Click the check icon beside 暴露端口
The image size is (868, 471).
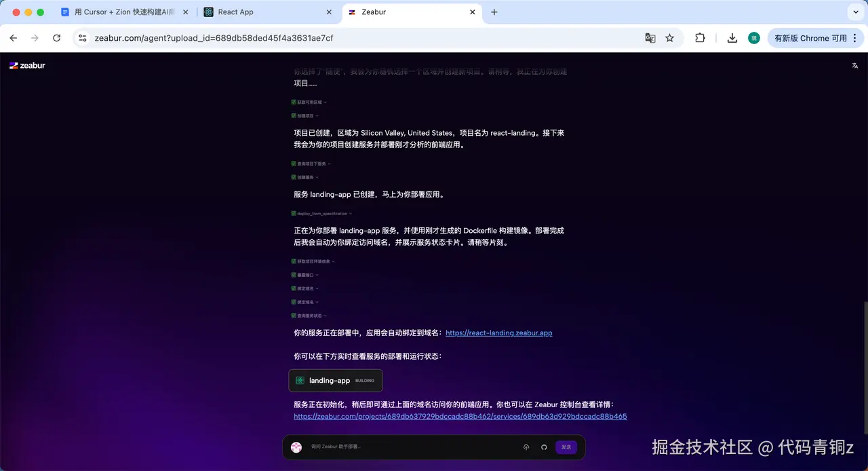[x=294, y=275]
